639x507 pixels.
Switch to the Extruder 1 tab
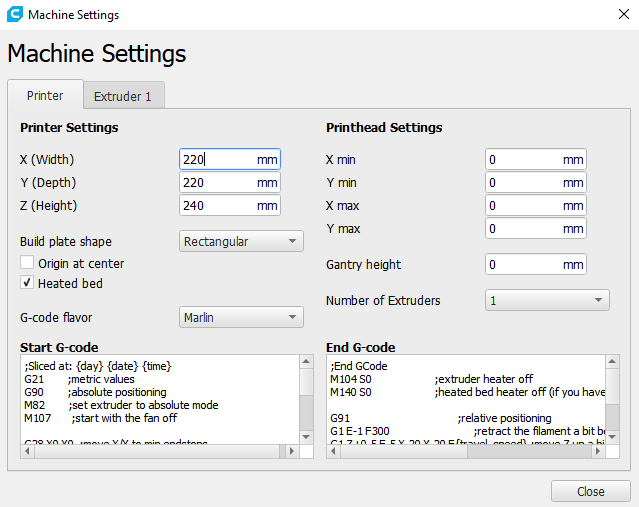[x=123, y=97]
